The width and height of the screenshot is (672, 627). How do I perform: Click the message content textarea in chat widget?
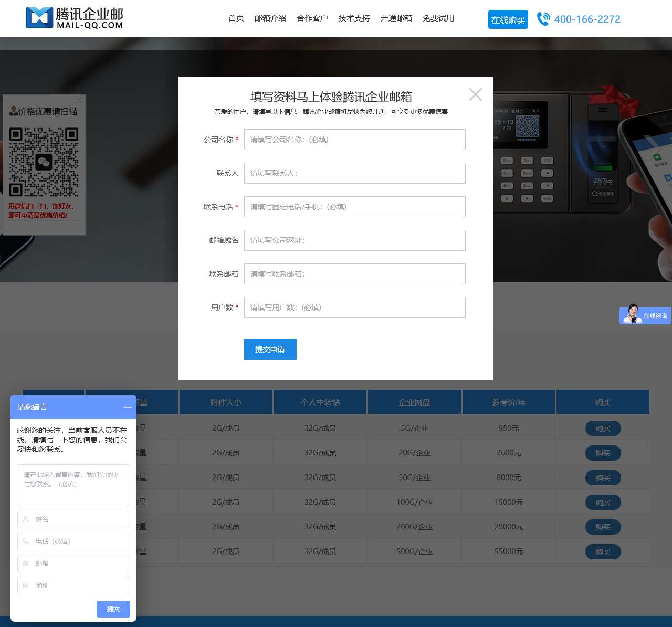click(73, 485)
